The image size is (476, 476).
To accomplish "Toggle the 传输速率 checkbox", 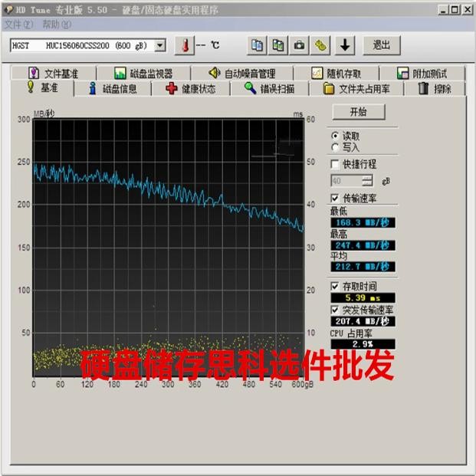I will 334,199.
